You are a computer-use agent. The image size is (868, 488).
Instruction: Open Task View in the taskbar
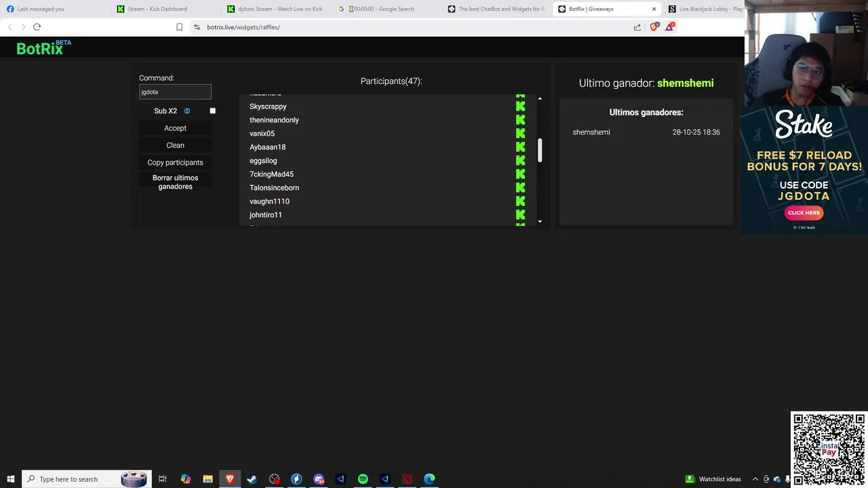coord(163,479)
